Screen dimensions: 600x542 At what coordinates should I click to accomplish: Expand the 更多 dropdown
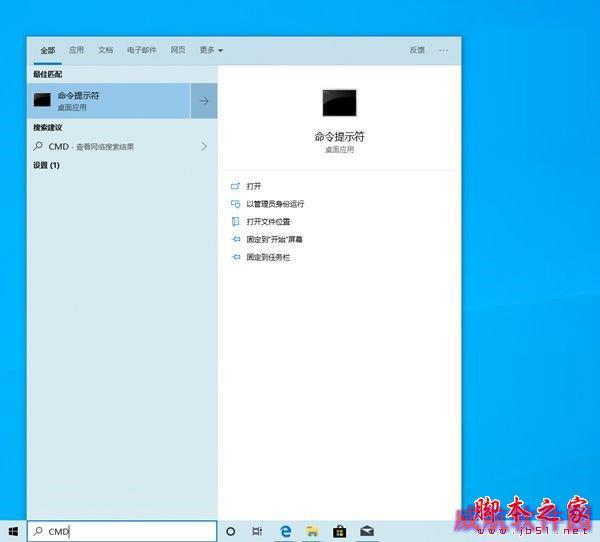click(211, 50)
